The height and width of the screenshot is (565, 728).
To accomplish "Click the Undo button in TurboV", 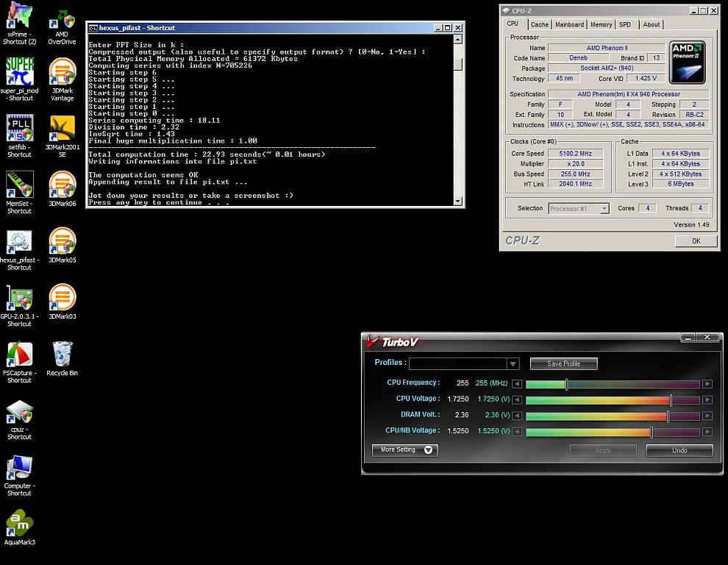I will 679,450.
